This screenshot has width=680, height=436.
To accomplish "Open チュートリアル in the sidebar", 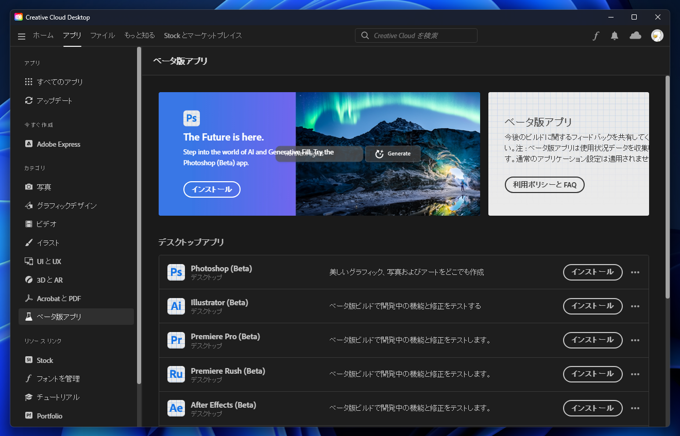I will coord(76,397).
